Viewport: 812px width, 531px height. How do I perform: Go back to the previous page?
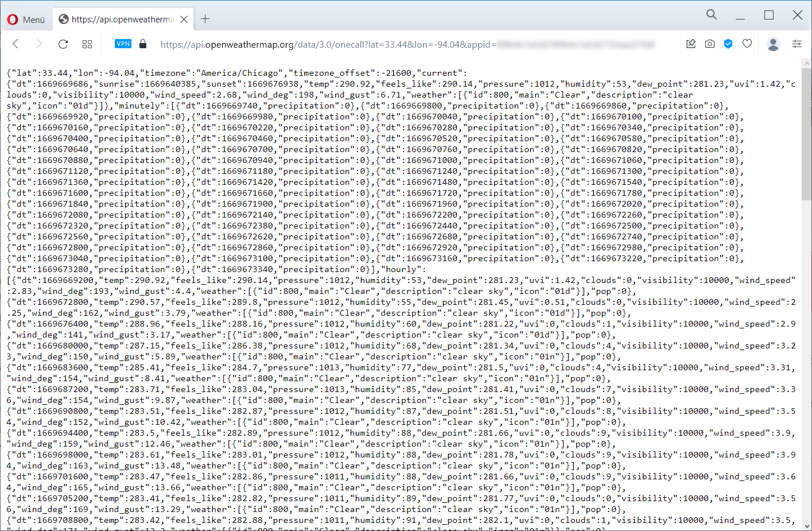(x=16, y=44)
